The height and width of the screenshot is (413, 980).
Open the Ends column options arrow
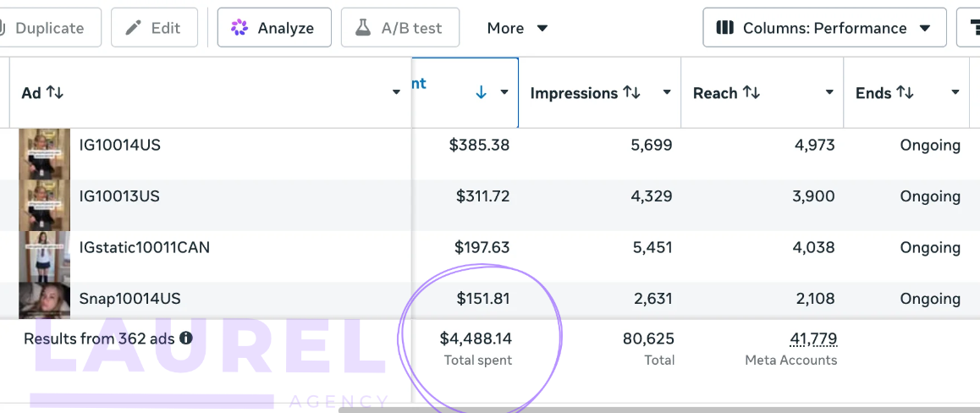[955, 92]
